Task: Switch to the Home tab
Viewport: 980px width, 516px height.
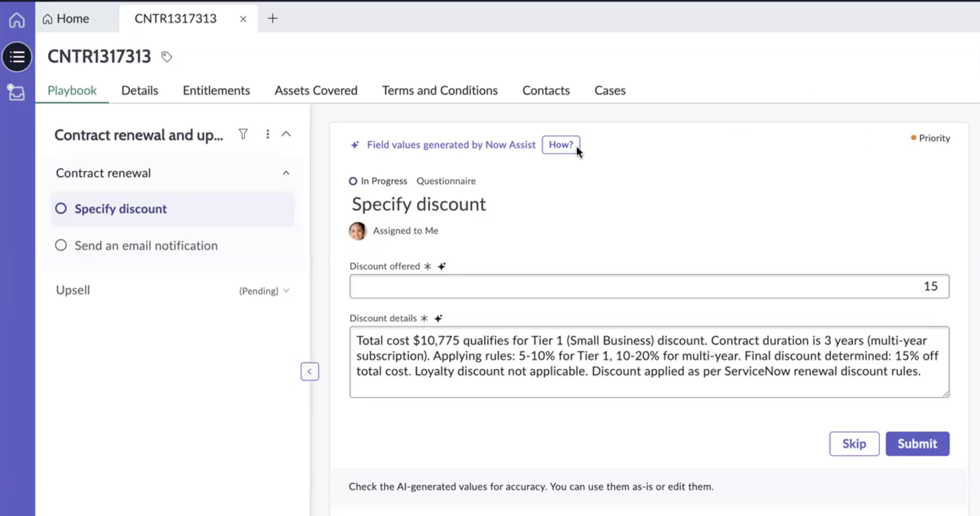Action: [x=66, y=19]
